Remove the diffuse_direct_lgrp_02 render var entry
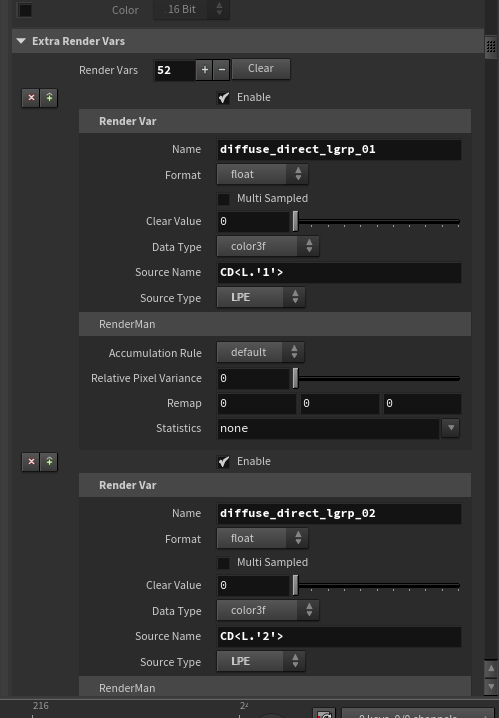 tap(31, 462)
